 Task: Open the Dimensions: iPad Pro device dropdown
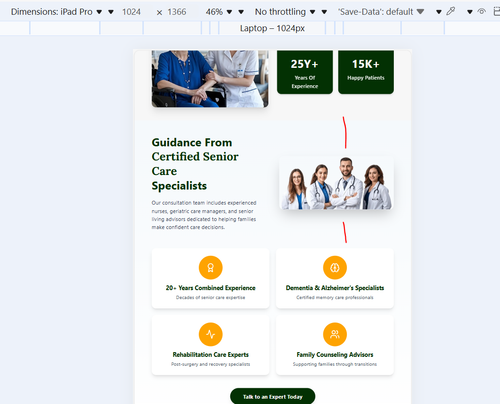(x=56, y=12)
